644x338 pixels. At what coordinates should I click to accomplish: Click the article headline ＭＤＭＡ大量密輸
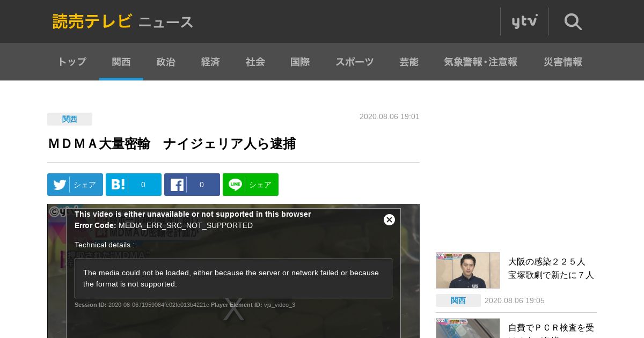172,144
